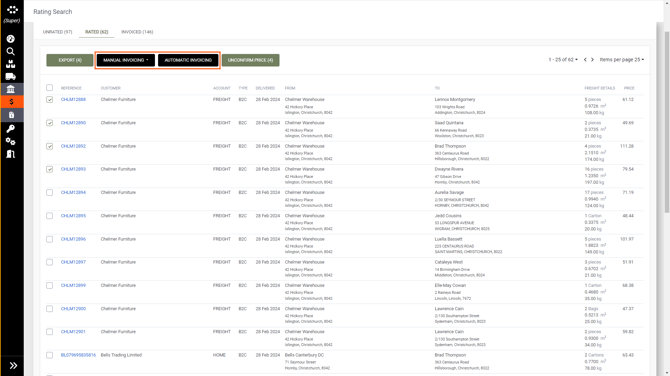Open the 1 - 25 of 62 range dropdown

click(x=563, y=60)
